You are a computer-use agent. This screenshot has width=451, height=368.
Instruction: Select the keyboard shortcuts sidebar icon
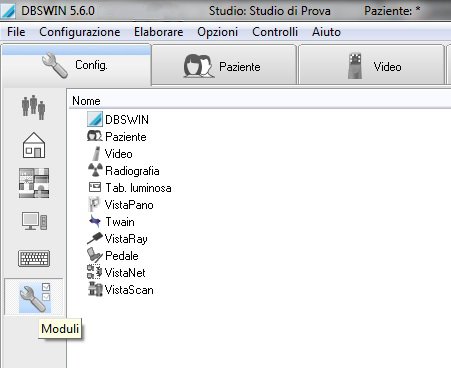click(34, 258)
